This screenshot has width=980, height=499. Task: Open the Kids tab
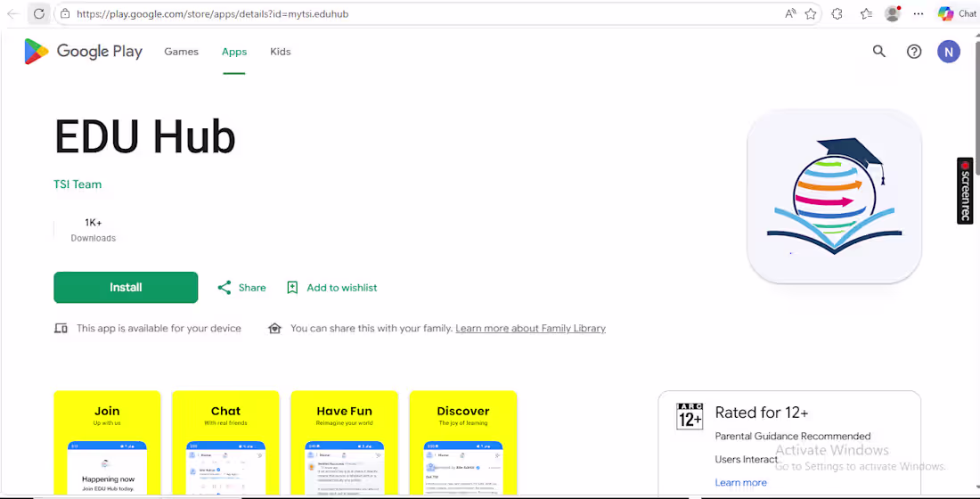280,52
